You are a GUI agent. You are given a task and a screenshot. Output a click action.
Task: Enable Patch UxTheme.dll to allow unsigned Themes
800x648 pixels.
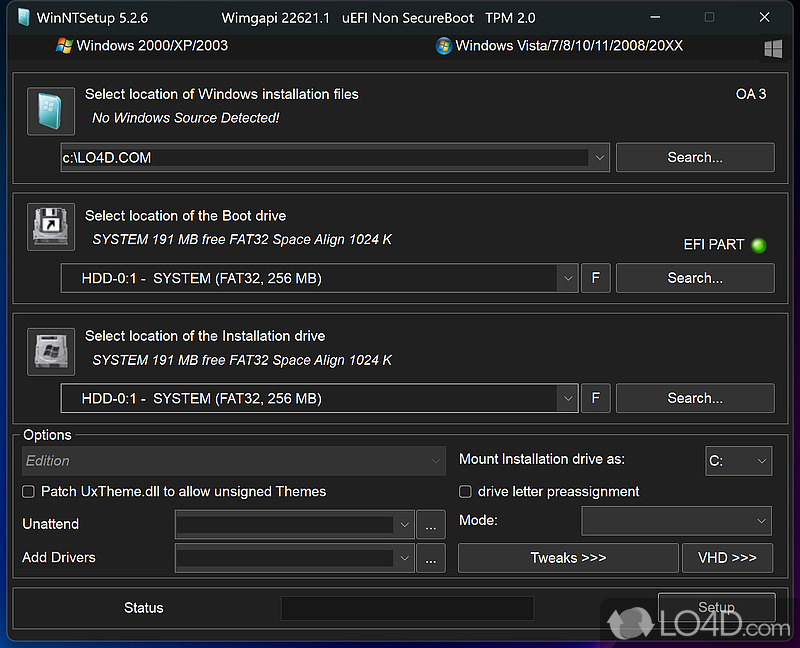tap(29, 491)
